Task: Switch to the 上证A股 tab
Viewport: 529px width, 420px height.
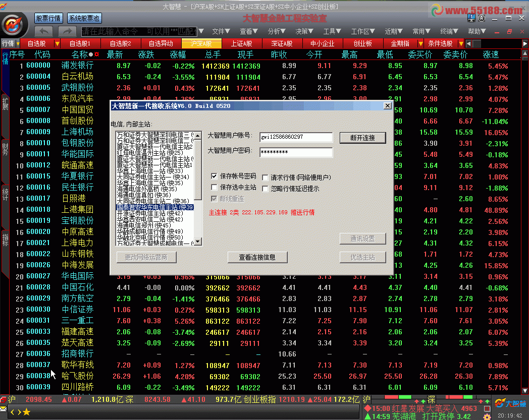Action: click(242, 44)
